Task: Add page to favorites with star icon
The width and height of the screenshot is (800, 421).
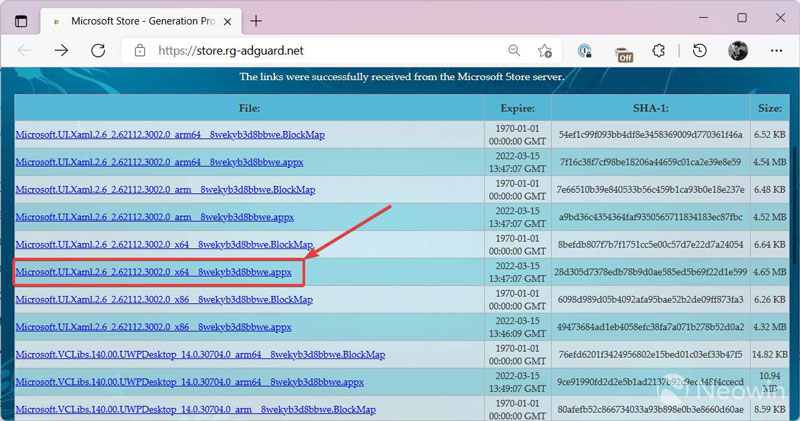Action: coord(545,50)
